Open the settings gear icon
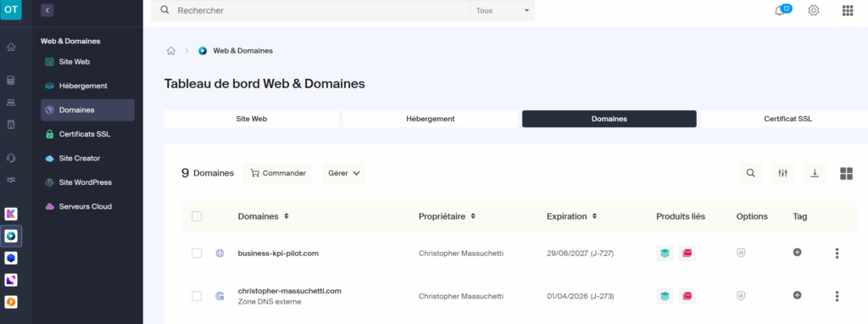Viewport: 868px width, 324px height. (x=813, y=10)
